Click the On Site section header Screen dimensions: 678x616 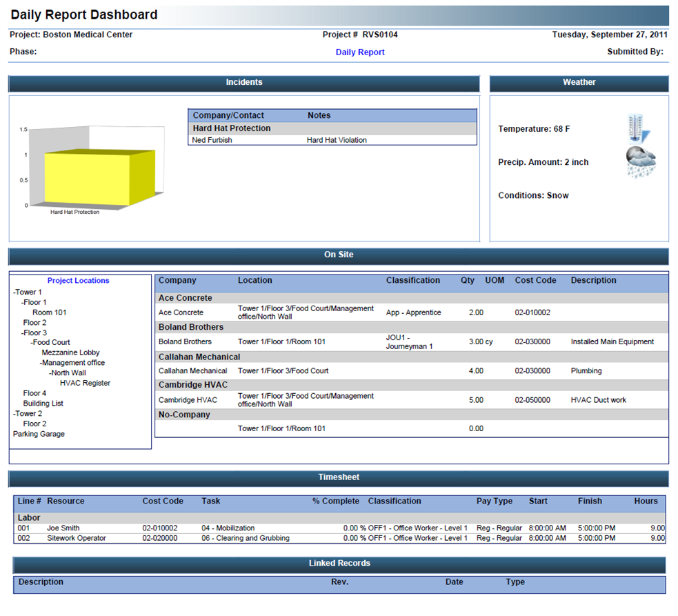tap(339, 255)
